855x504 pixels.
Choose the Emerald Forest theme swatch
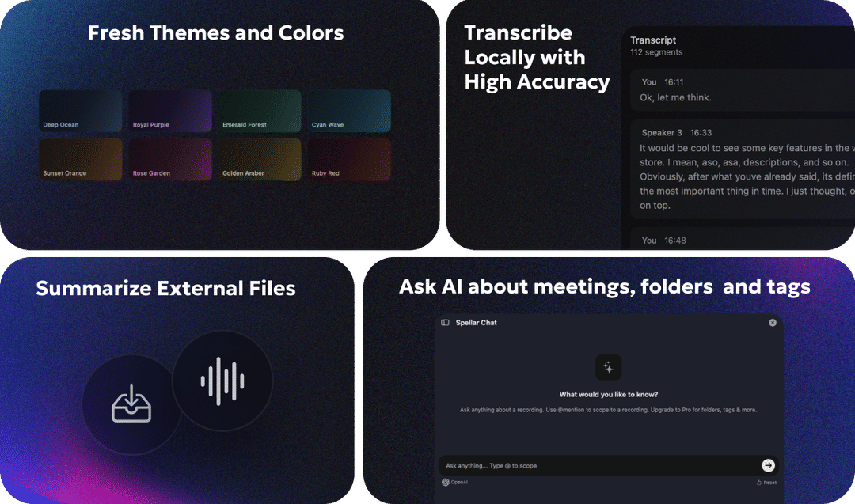260,111
